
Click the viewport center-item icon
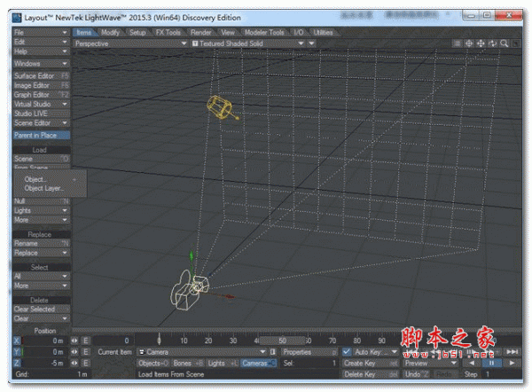pos(468,43)
